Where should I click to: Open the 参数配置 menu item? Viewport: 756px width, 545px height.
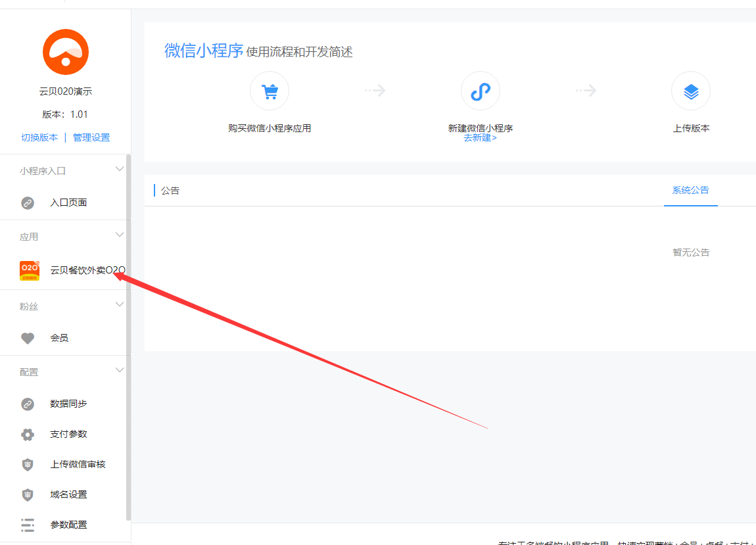pyautogui.click(x=68, y=525)
